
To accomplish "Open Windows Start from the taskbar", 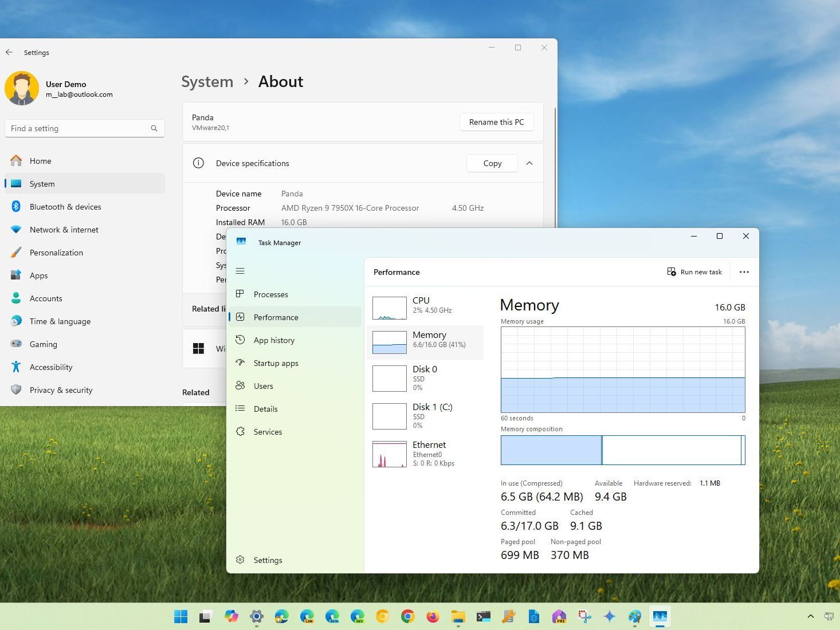I will coord(180,616).
